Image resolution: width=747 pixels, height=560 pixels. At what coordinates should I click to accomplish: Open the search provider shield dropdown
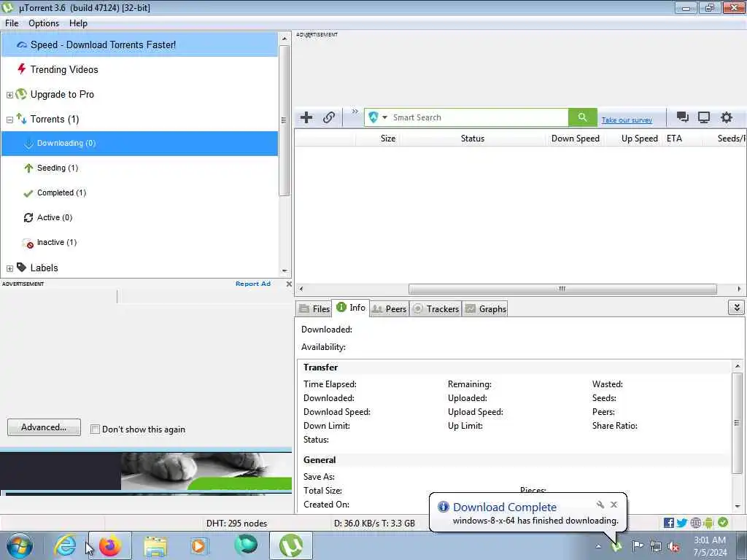[x=377, y=117]
